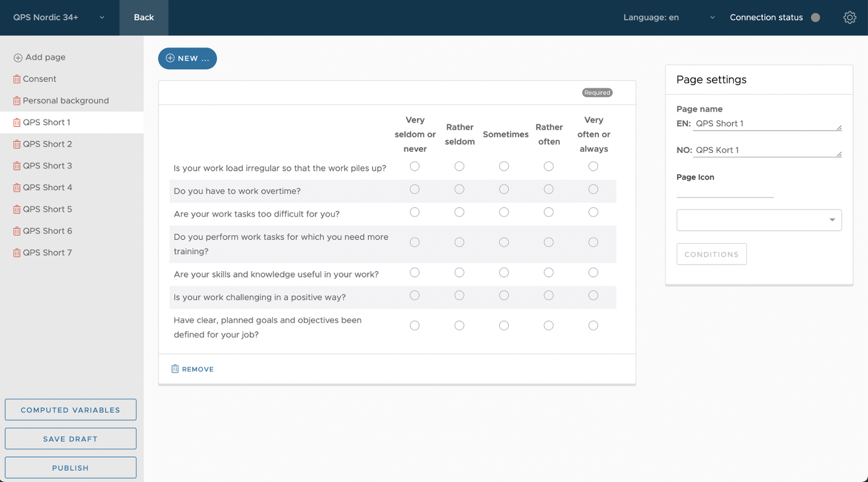Click the 'Page settings' heading
Screen dimensions: 868x482
711,80
